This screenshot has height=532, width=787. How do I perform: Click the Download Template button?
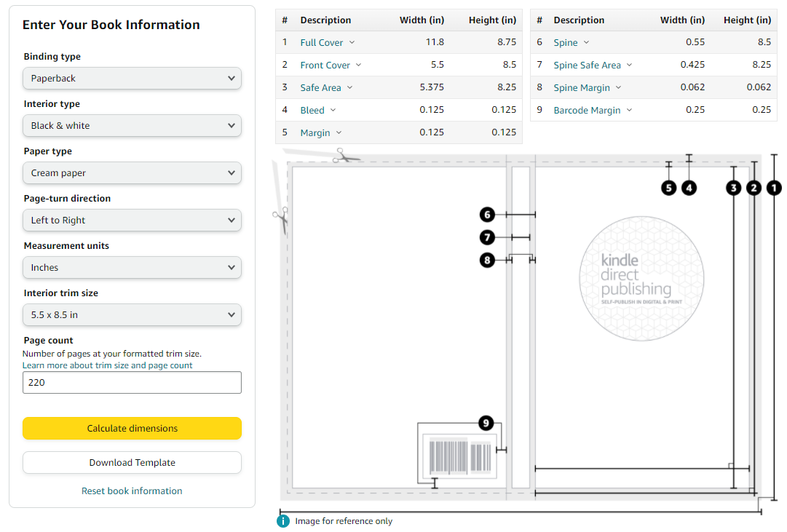pos(132,462)
